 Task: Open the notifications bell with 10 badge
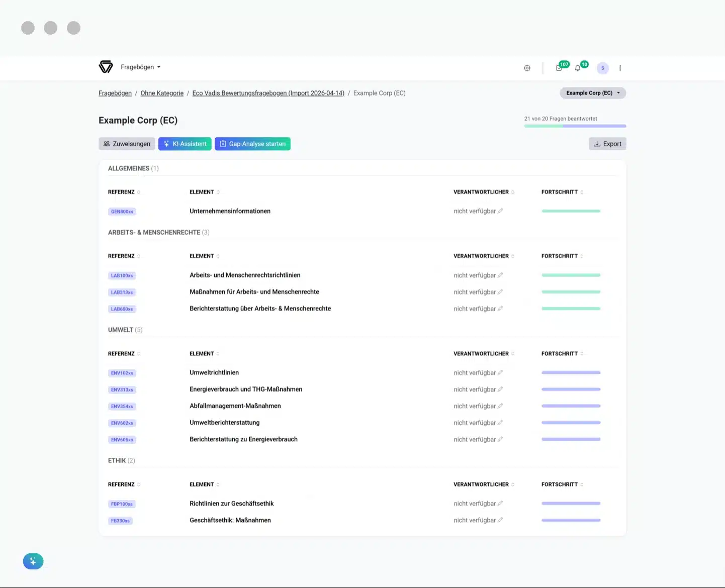[578, 68]
